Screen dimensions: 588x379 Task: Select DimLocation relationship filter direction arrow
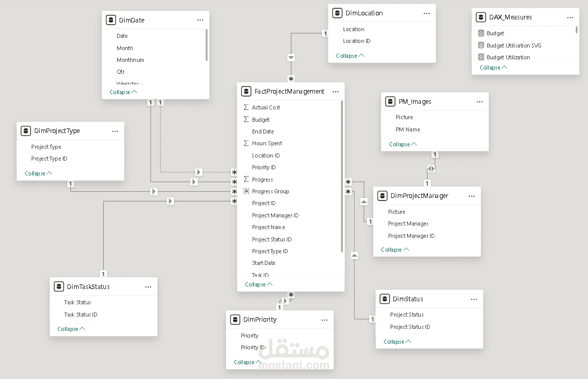291,58
